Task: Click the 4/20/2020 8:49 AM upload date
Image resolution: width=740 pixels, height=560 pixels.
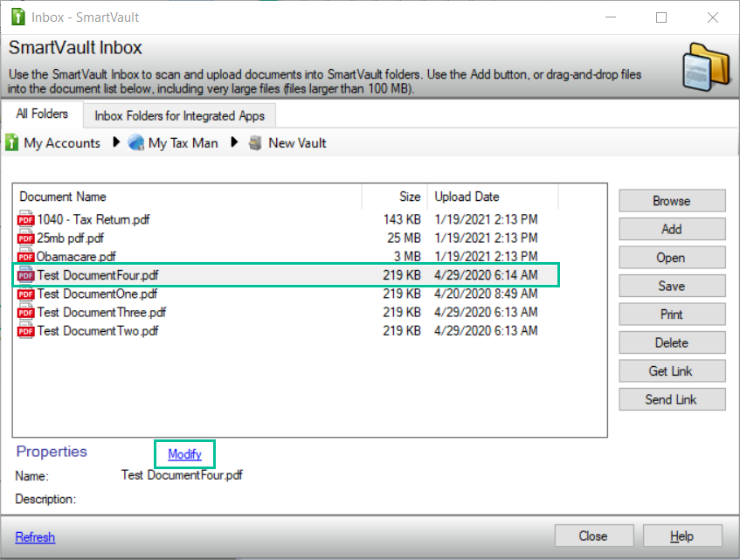Action: (x=486, y=294)
